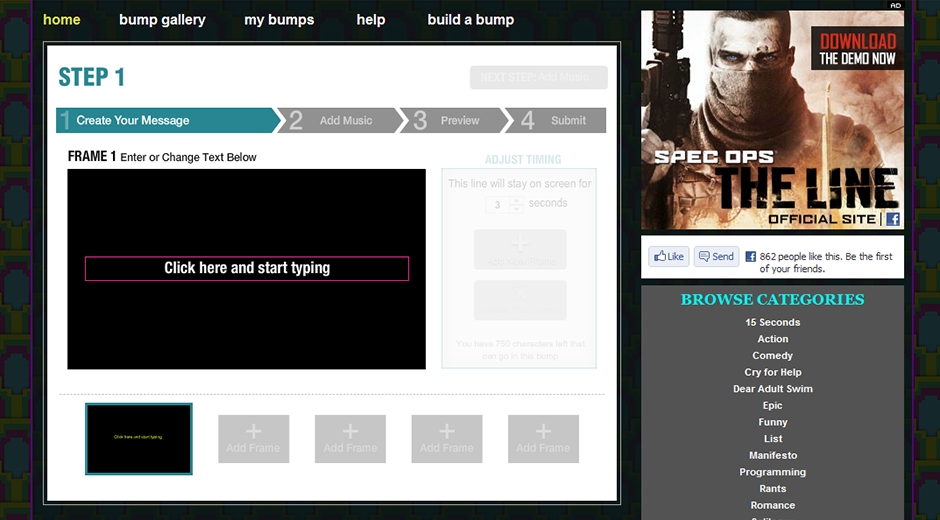Click the ADJUST TIMING heading
The height and width of the screenshot is (520, 940).
pos(523,160)
